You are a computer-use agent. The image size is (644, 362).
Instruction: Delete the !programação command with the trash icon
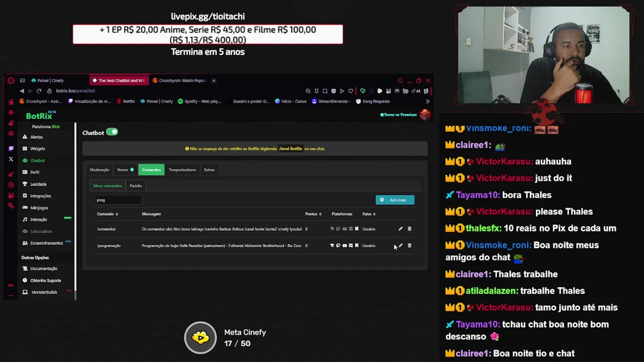pyautogui.click(x=410, y=245)
